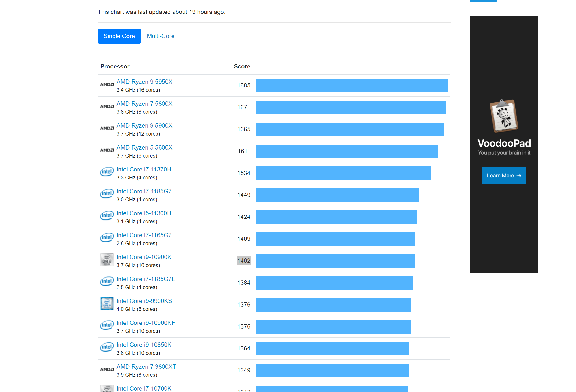576x392 pixels.
Task: Click Learn More button in VoodooPad ad
Action: (x=504, y=176)
